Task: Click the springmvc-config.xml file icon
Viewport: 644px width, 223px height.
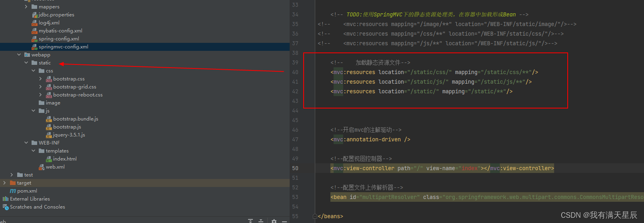Action: click(x=35, y=47)
